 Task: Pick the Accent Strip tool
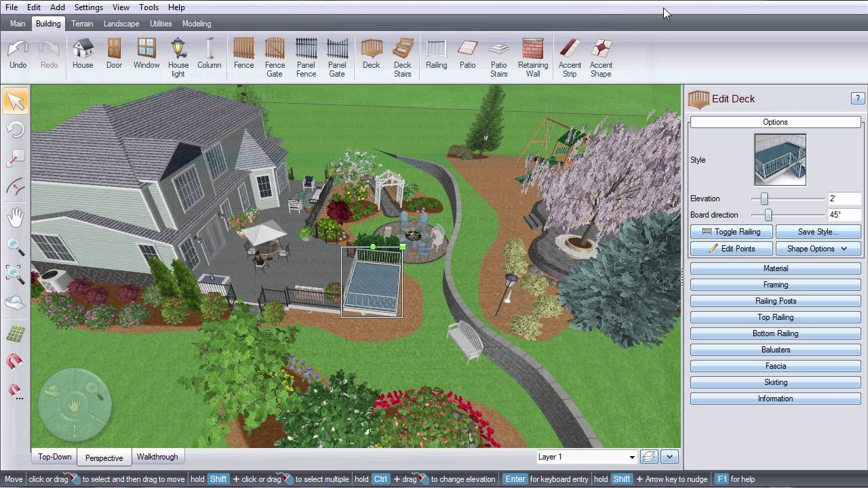570,58
